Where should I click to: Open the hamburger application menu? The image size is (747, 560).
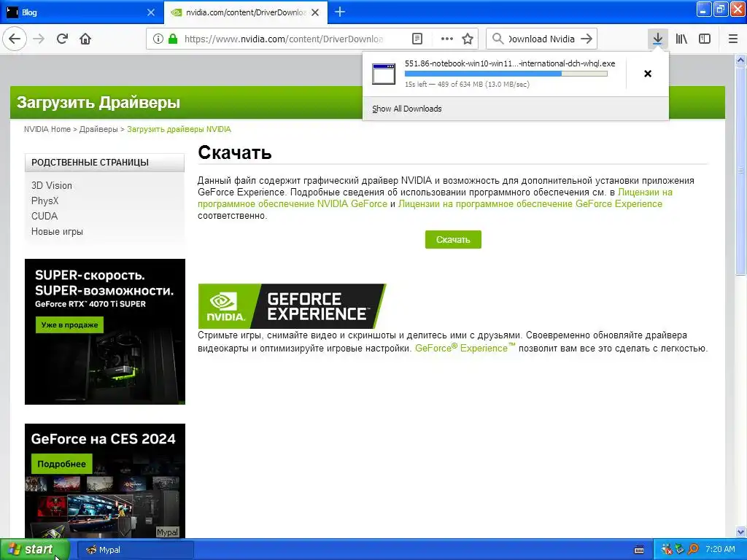(x=733, y=39)
